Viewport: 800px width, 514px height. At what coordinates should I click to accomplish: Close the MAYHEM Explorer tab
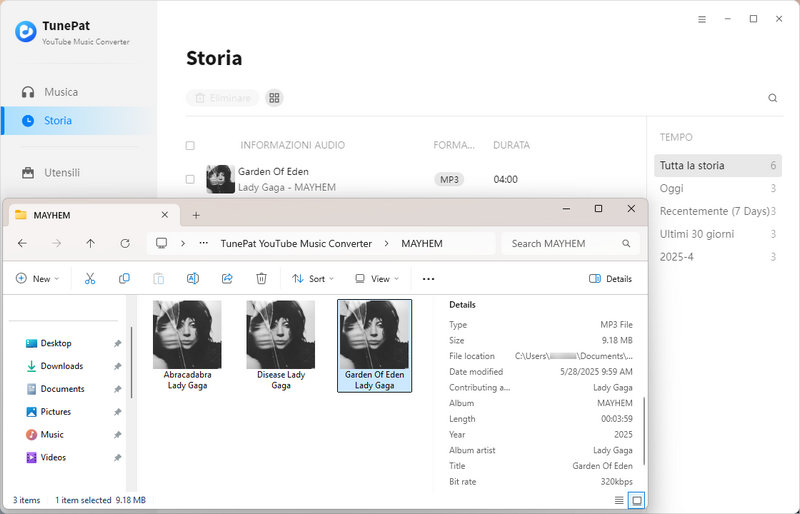click(x=164, y=215)
